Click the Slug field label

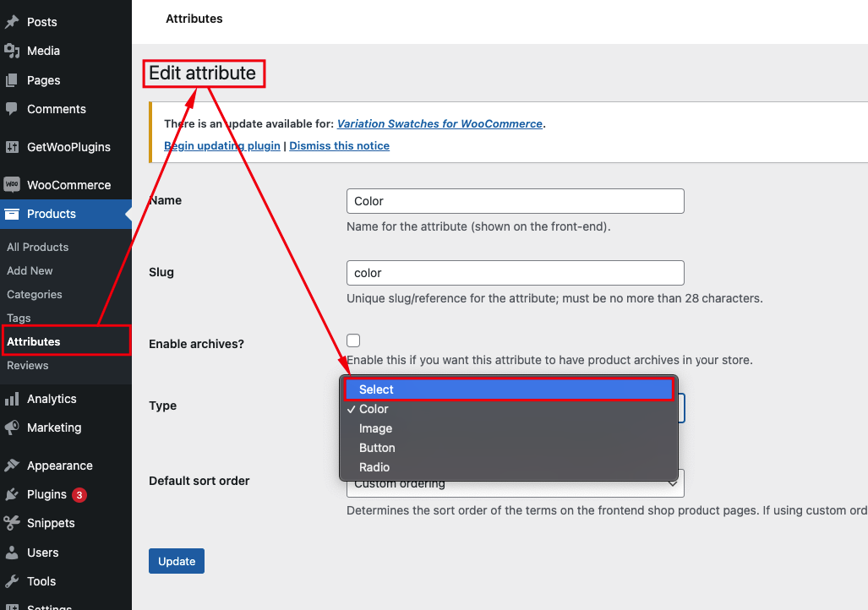click(161, 272)
